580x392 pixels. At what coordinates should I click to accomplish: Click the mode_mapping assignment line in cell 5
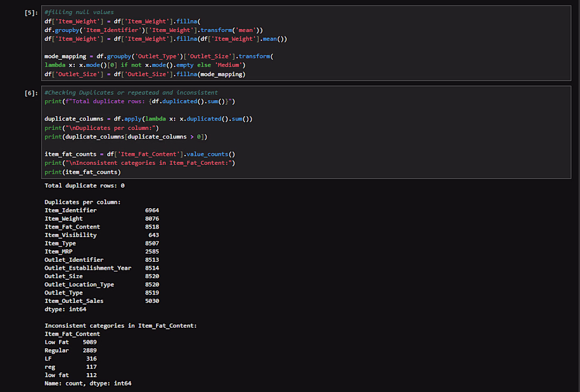click(x=159, y=56)
